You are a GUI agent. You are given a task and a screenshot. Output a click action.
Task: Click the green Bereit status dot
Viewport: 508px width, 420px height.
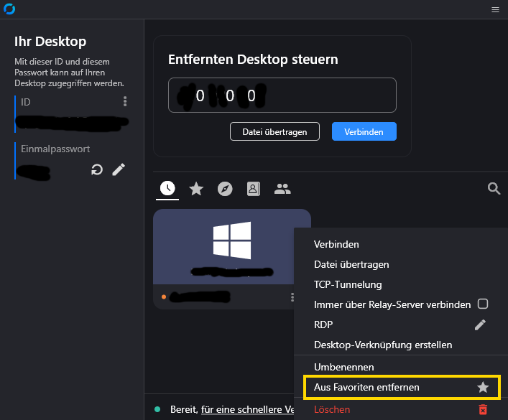[x=157, y=409]
